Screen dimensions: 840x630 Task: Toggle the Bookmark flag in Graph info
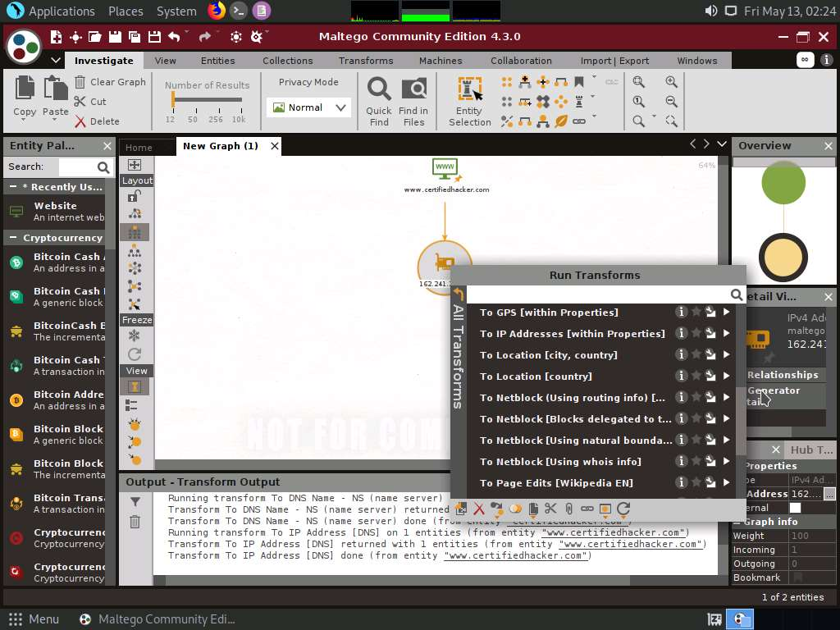click(x=797, y=577)
